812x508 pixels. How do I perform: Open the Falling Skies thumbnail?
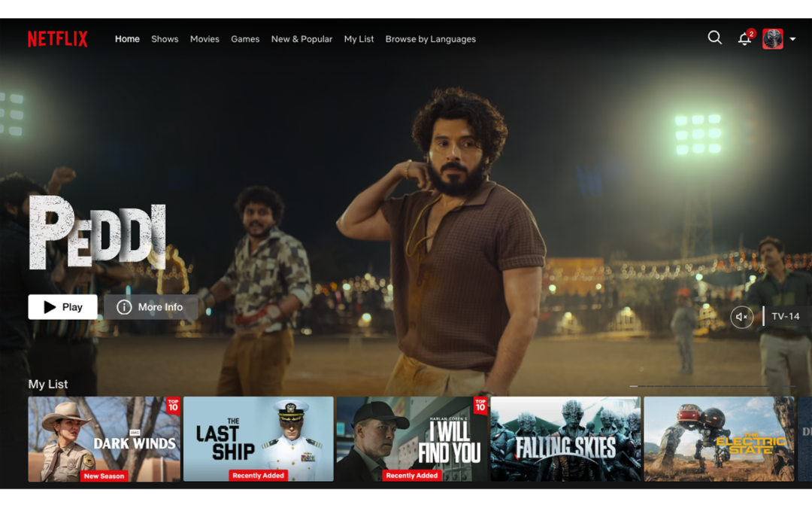(x=565, y=439)
